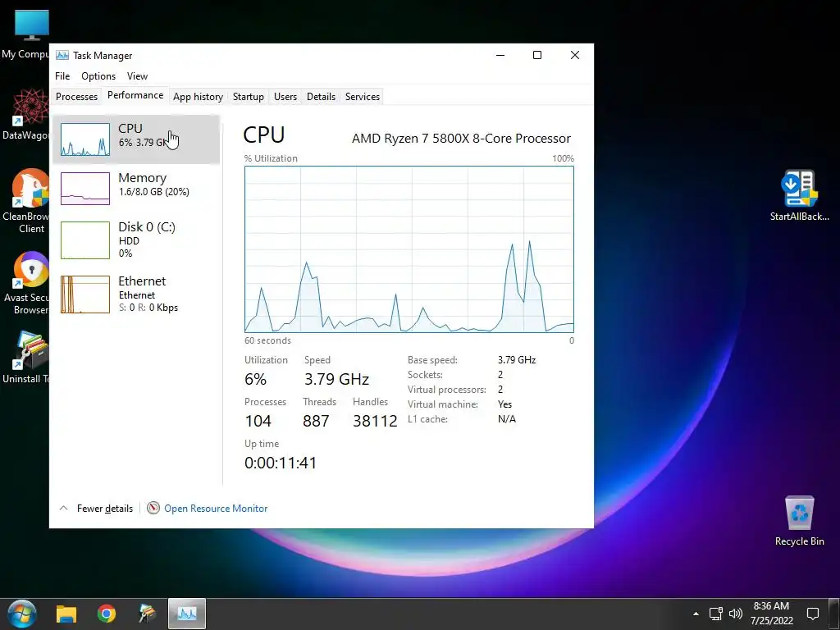Select Ethernet in the performance sidebar
Viewport: 840px width, 630px height.
[136, 294]
